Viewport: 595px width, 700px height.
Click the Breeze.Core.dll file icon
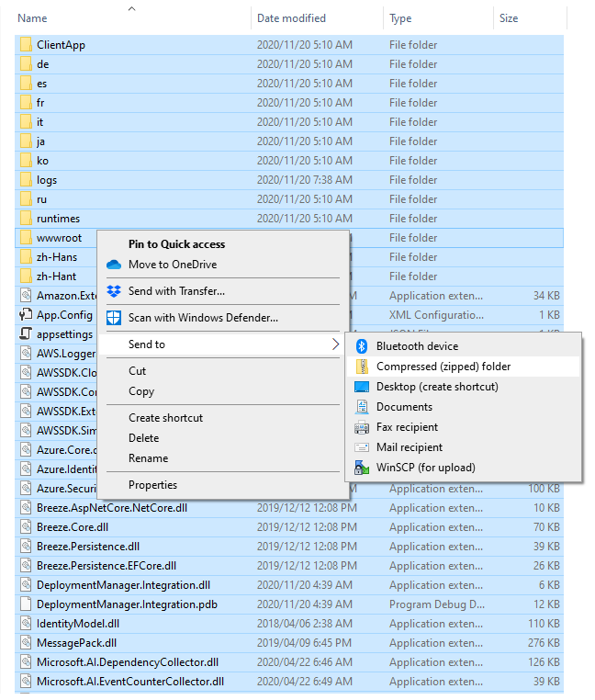click(26, 526)
